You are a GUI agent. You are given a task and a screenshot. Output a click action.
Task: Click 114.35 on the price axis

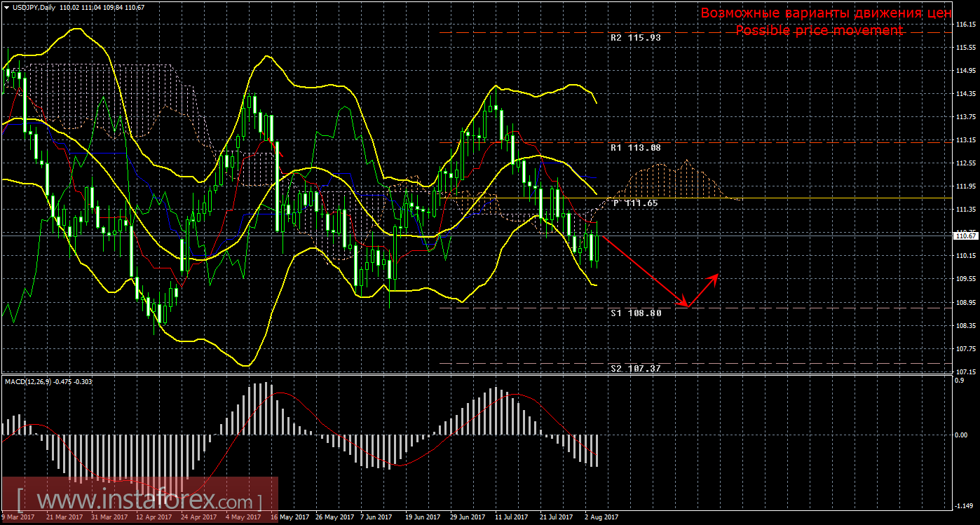click(x=965, y=94)
